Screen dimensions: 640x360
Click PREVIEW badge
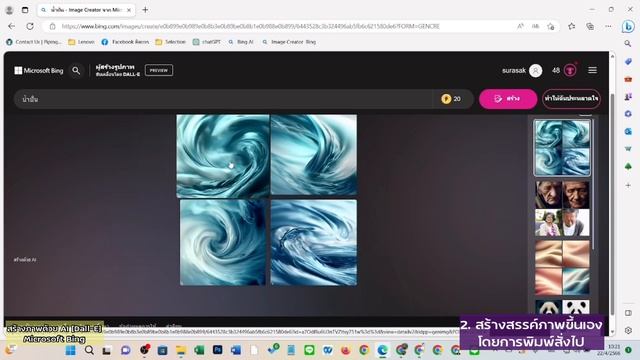coord(159,70)
